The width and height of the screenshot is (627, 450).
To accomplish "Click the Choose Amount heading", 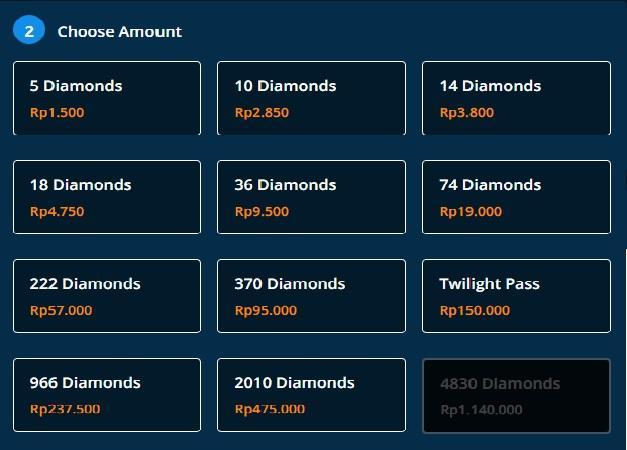I will 120,32.
